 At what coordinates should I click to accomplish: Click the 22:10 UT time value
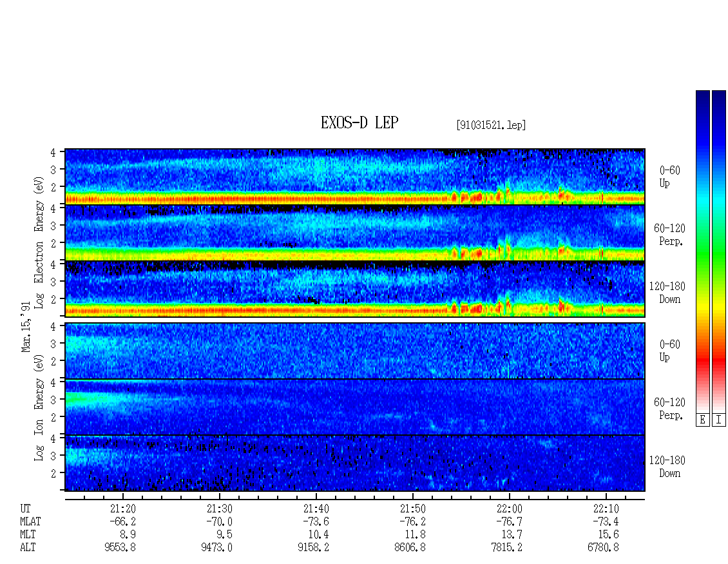click(x=606, y=509)
